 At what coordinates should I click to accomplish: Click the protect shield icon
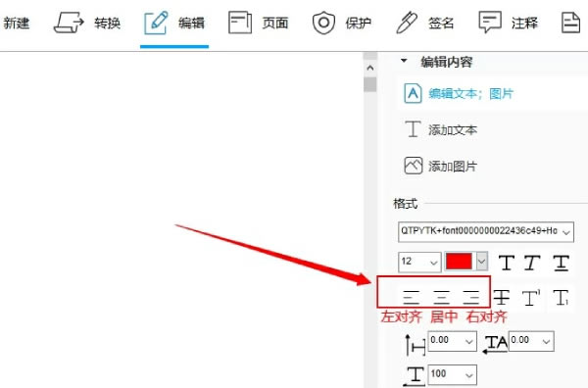(x=323, y=23)
